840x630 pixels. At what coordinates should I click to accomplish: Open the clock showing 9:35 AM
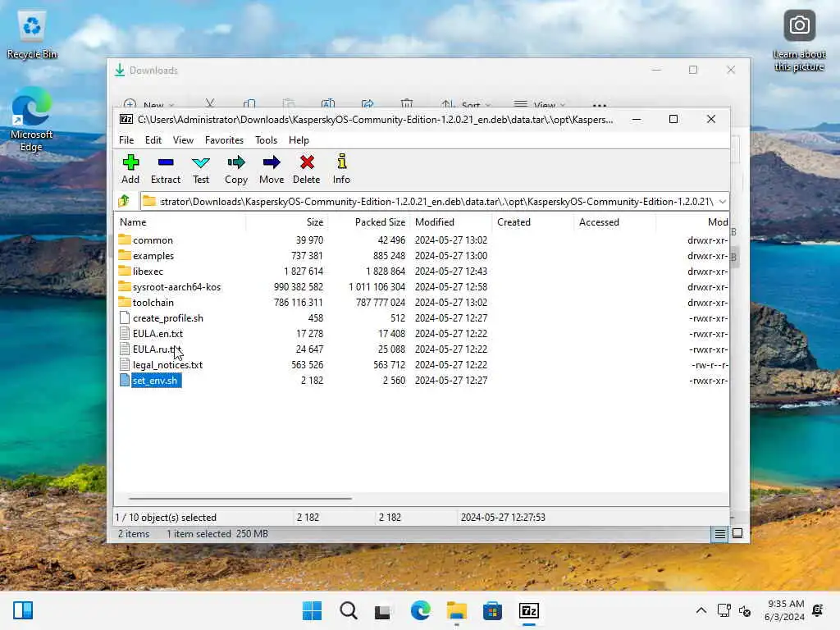(x=784, y=610)
